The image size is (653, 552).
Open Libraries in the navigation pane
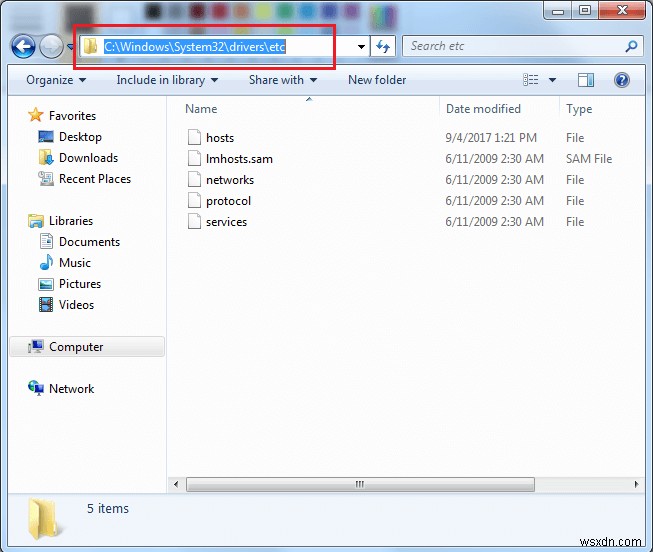pos(71,221)
